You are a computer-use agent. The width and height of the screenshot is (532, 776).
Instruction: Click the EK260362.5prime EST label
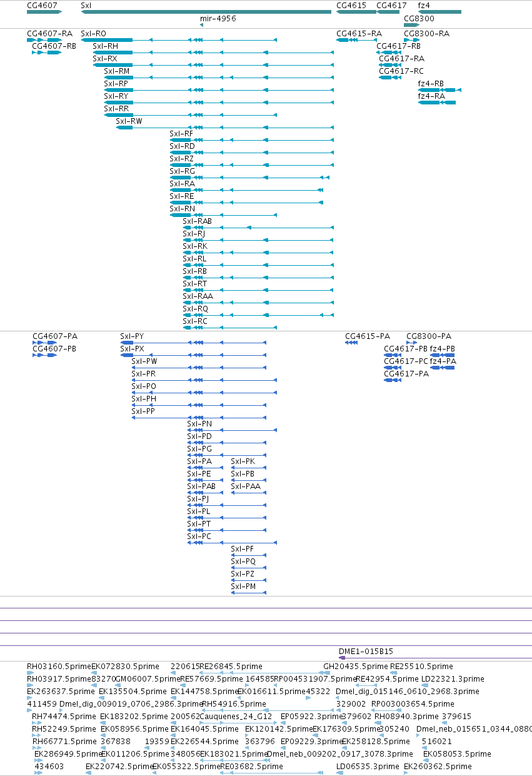click(x=438, y=767)
